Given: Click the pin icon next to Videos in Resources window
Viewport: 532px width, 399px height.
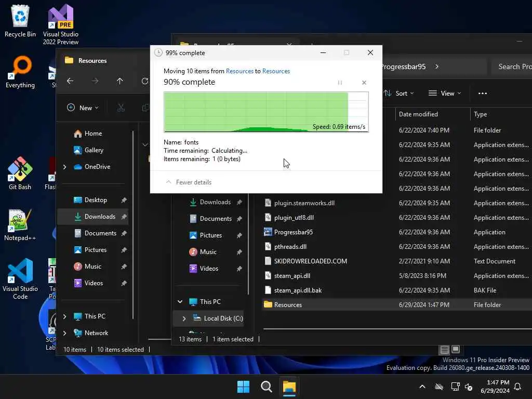Looking at the screenshot, I should point(124,283).
